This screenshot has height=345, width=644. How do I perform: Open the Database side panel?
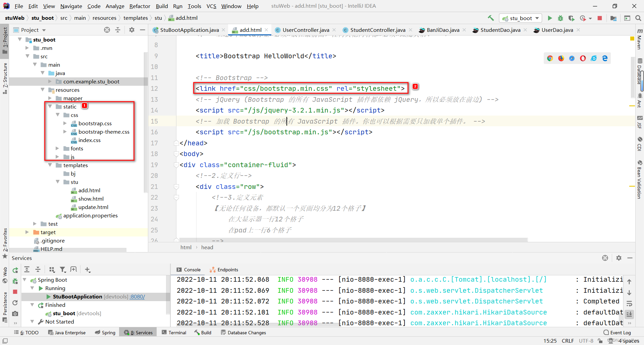pyautogui.click(x=639, y=71)
